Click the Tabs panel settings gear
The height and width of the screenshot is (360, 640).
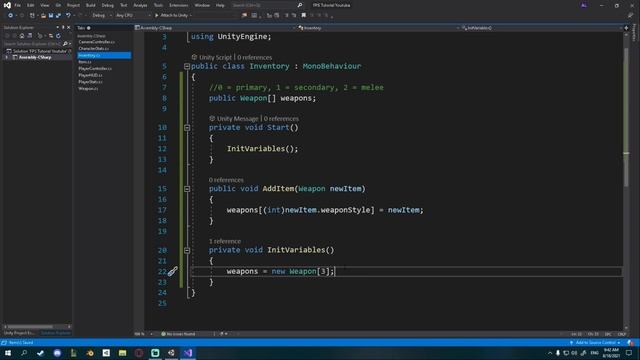[89, 28]
